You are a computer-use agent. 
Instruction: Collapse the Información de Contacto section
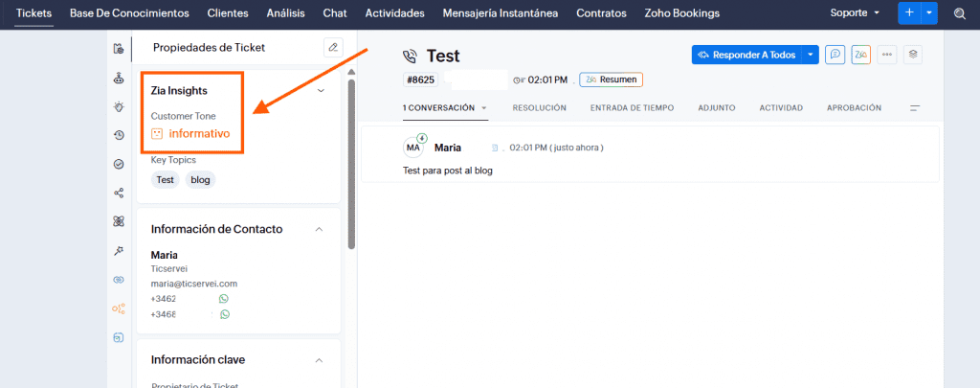point(319,229)
